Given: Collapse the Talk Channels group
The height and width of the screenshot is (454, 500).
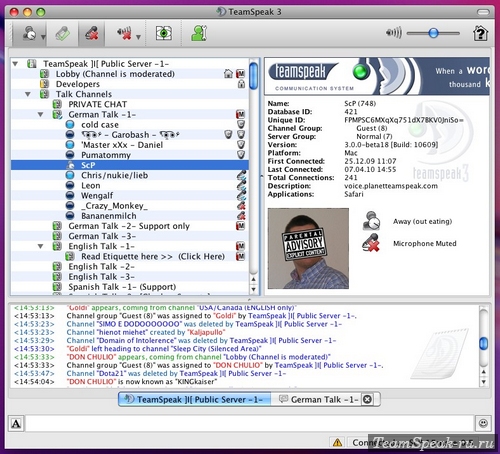Looking at the screenshot, I should point(28,94).
